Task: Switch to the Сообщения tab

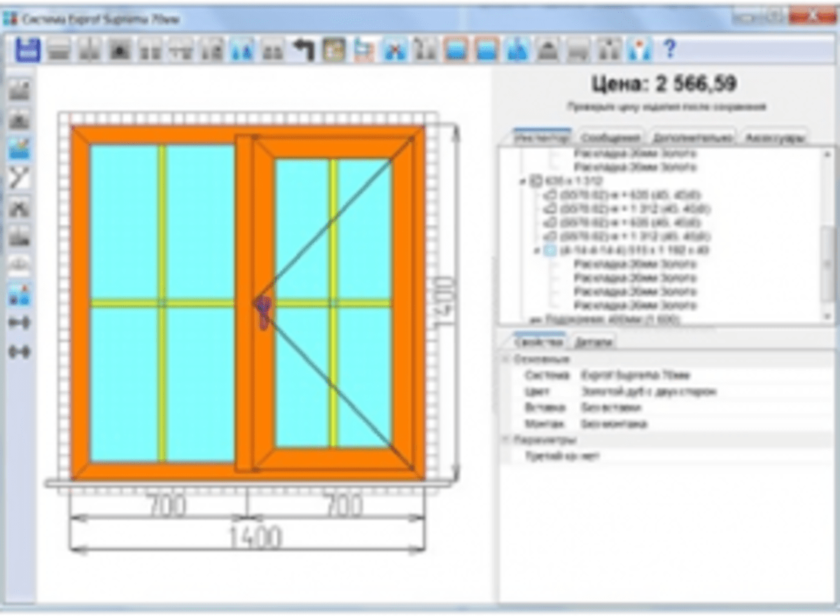Action: [x=610, y=137]
